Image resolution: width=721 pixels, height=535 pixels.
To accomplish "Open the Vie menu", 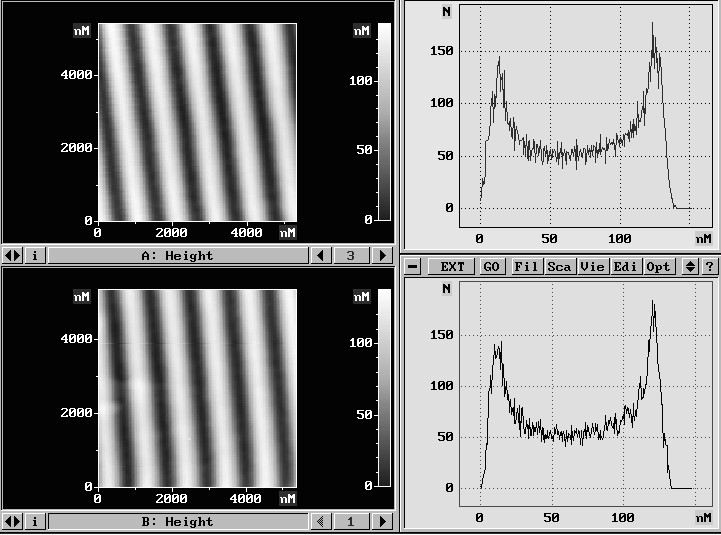I will pos(592,267).
